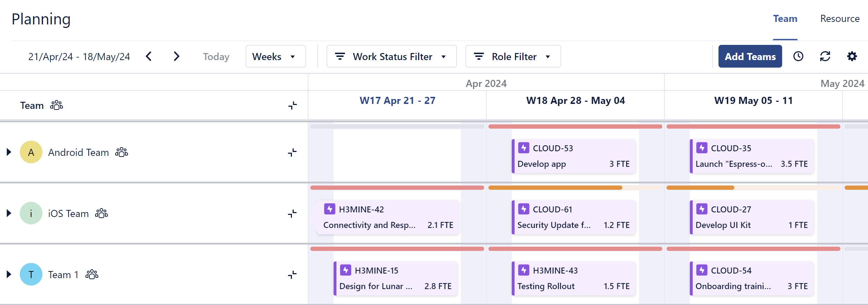Click the lightning icon on CLOUD-53 card
This screenshot has height=305, width=868.
coord(524,148)
